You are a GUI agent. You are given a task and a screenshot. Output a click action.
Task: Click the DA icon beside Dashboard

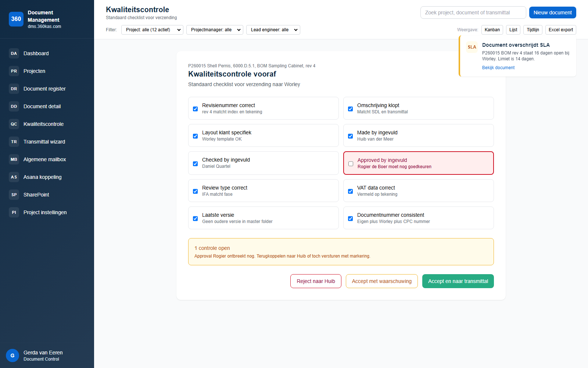(14, 53)
